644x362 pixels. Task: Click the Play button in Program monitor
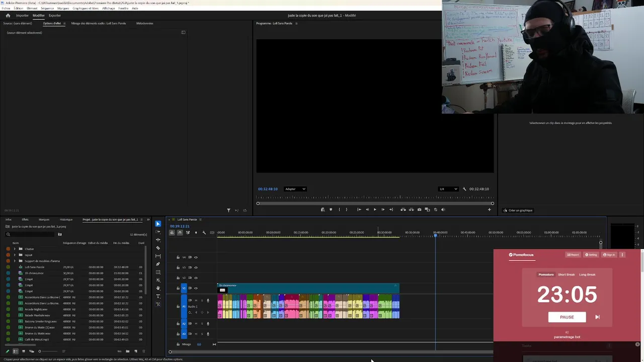point(374,210)
